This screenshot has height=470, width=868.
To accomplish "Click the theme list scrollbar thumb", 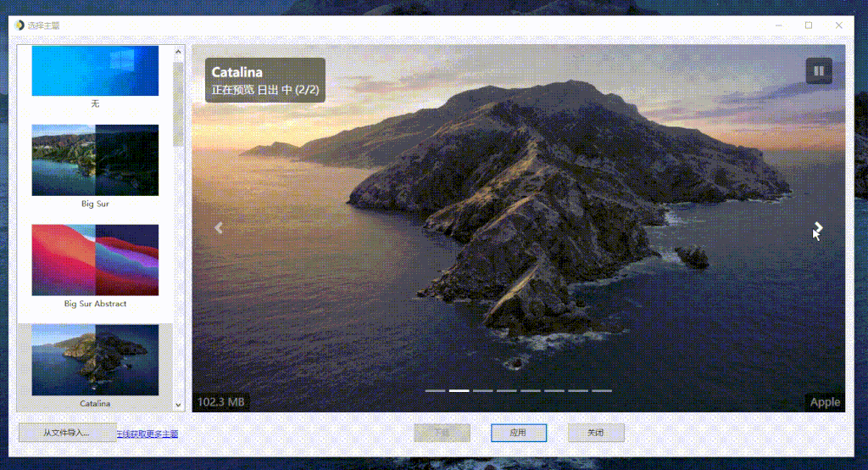I will [x=178, y=104].
